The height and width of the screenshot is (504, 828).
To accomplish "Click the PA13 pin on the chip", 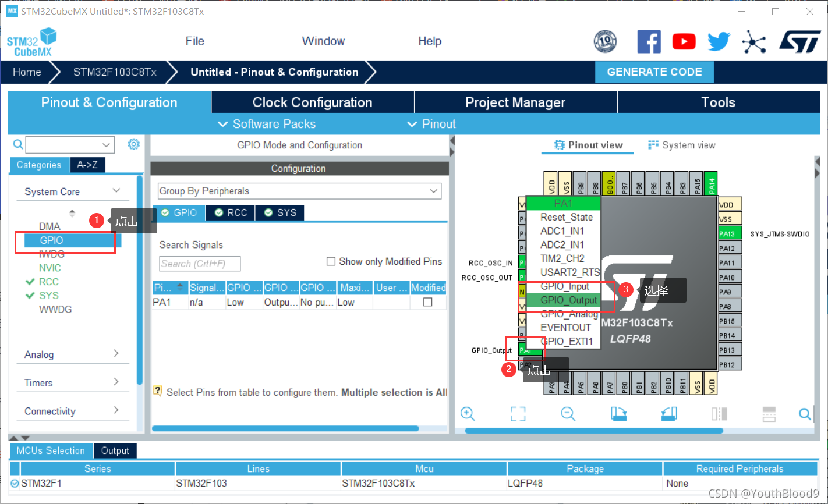I will (x=730, y=233).
